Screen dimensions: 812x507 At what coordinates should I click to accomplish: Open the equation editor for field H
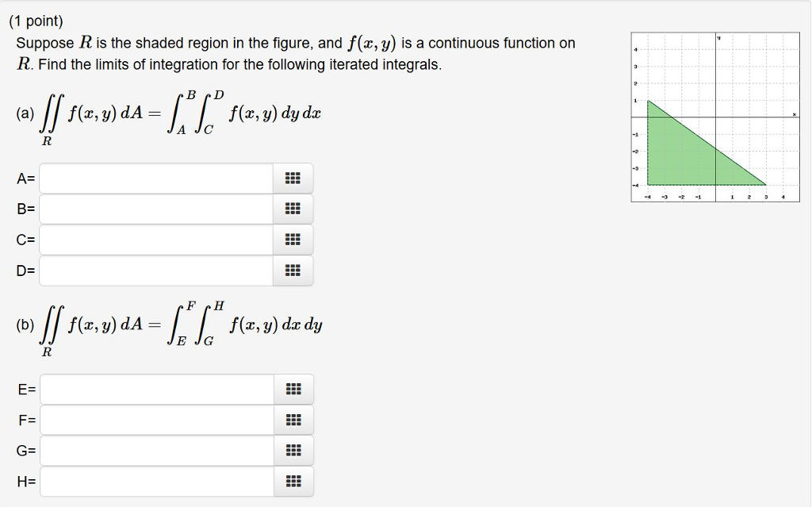[294, 481]
